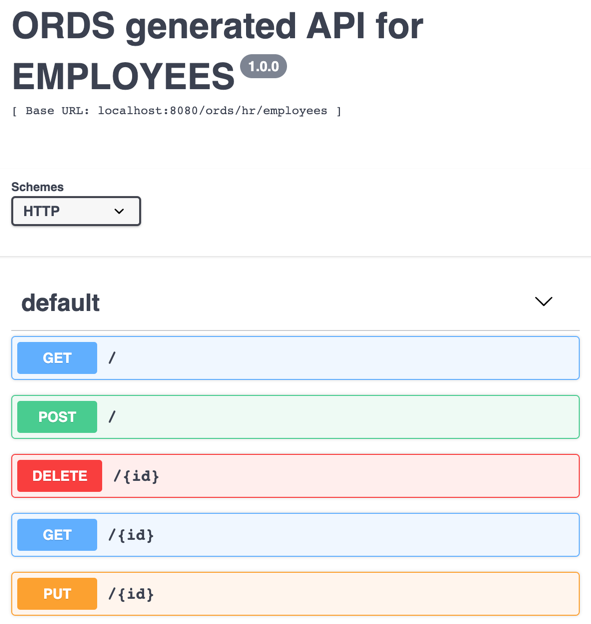
Task: Click the /{id} path of PUT
Action: pos(131,594)
